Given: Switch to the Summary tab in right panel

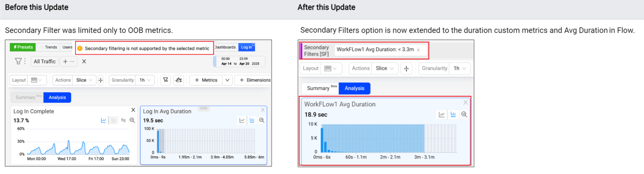Looking at the screenshot, I should (318, 88).
